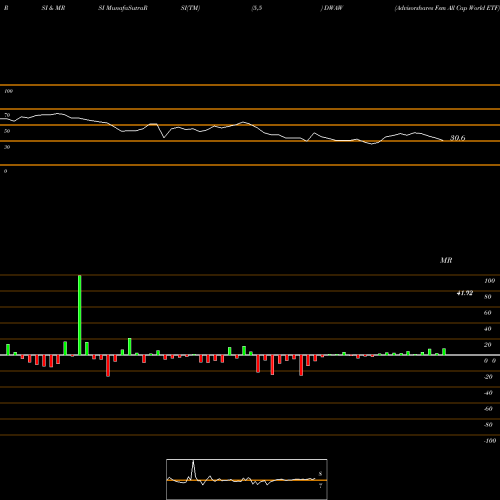
Task: Click the tallest green bar in MR histogram
Action: (x=80, y=315)
